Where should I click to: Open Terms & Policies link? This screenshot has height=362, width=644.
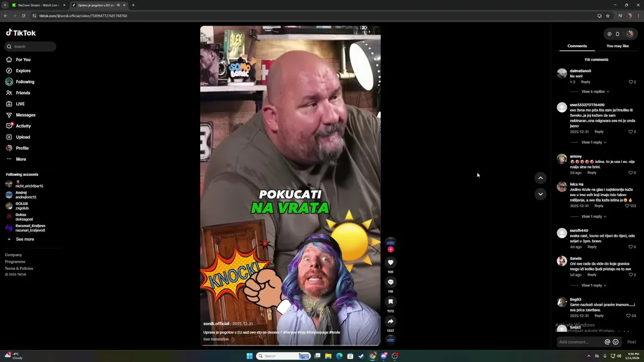(19, 268)
